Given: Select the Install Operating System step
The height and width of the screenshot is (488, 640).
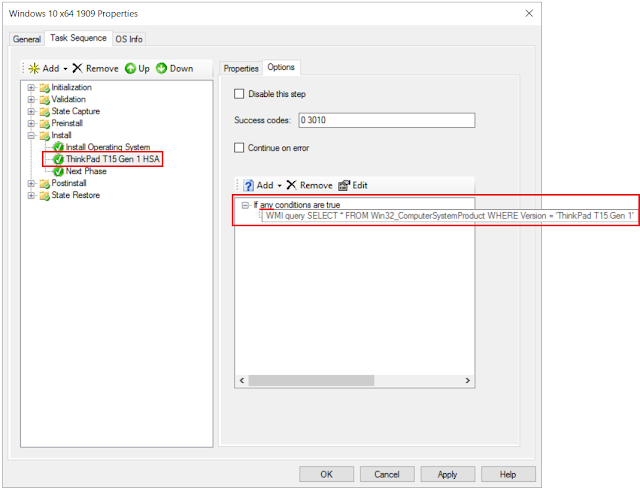Looking at the screenshot, I should pos(108,147).
